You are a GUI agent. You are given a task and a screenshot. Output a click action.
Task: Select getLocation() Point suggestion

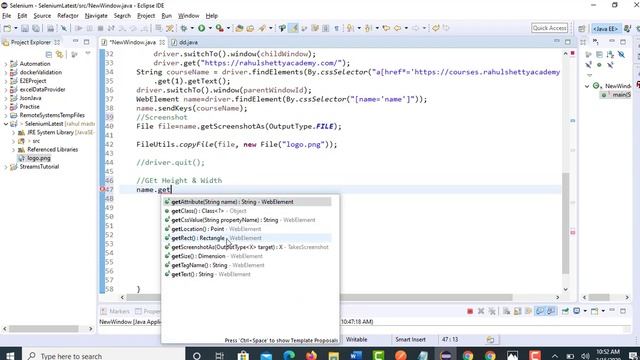click(x=248, y=229)
